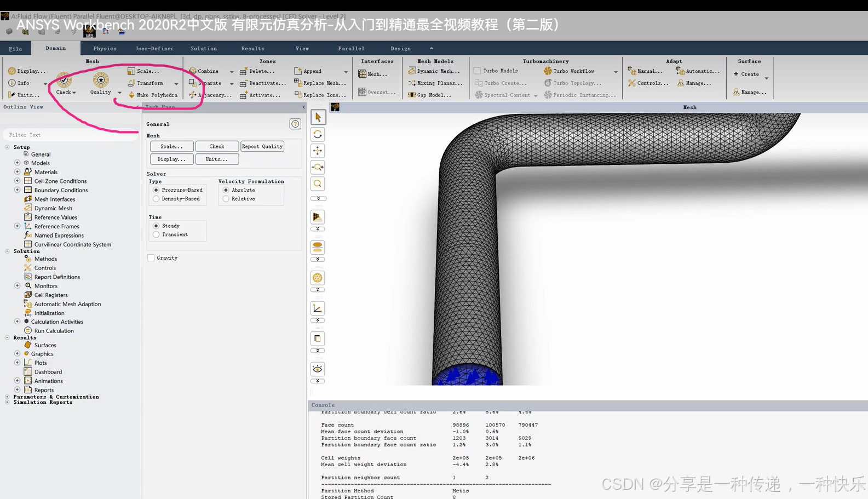
Task: Click the mesh Check icon in ribbon
Action: pyautogui.click(x=64, y=81)
